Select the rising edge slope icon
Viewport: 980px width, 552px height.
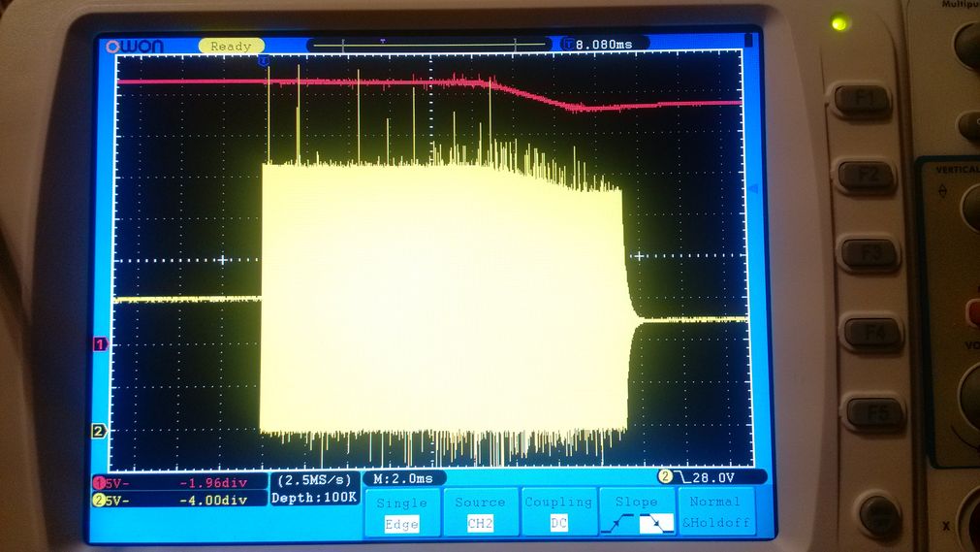pyautogui.click(x=616, y=524)
